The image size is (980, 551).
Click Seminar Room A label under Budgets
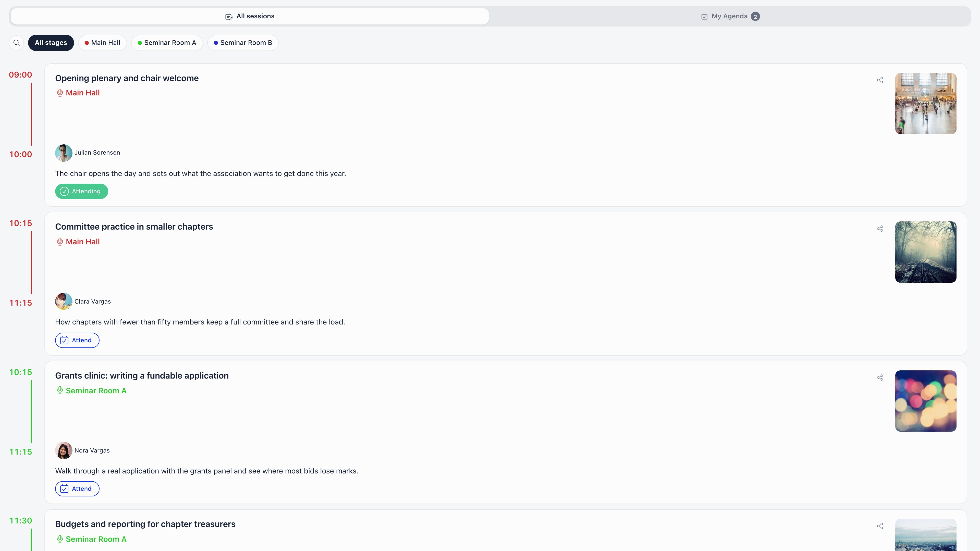pos(96,539)
